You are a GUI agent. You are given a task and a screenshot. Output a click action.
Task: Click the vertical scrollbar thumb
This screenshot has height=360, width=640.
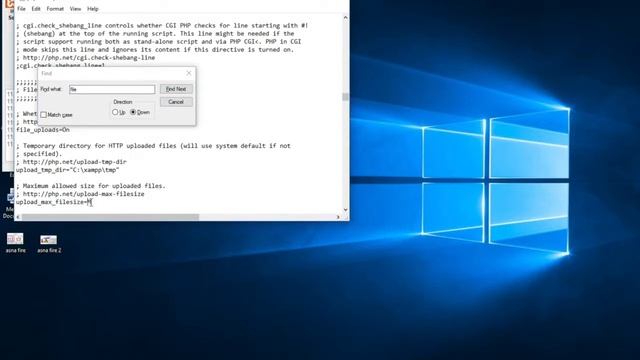(x=345, y=96)
